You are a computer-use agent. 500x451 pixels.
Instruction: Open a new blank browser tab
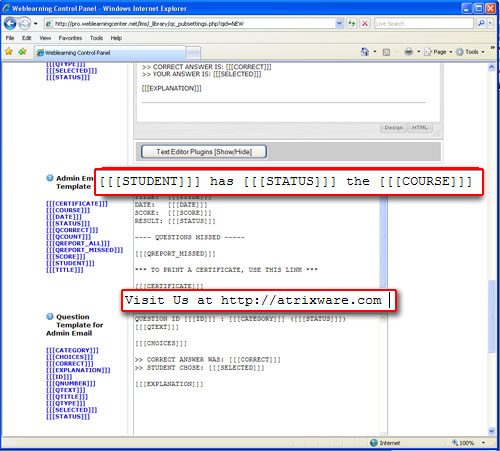pyautogui.click(x=193, y=53)
